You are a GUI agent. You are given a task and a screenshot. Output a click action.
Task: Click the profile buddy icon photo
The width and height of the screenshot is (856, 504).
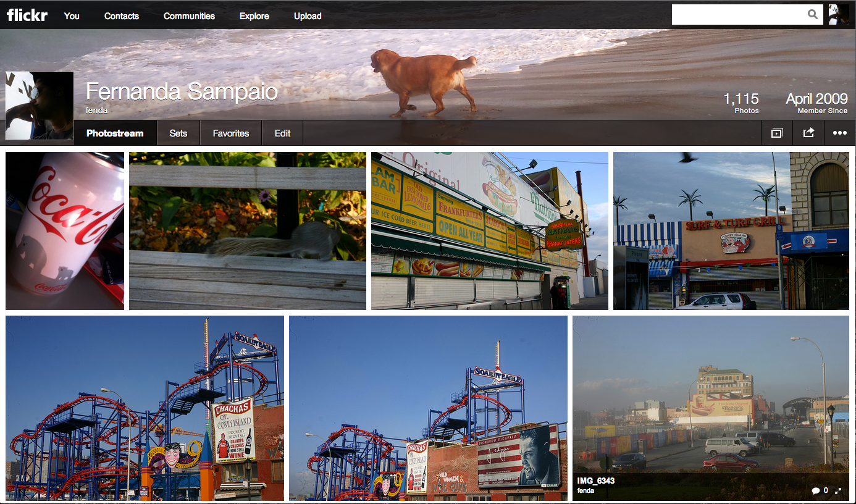tap(40, 106)
